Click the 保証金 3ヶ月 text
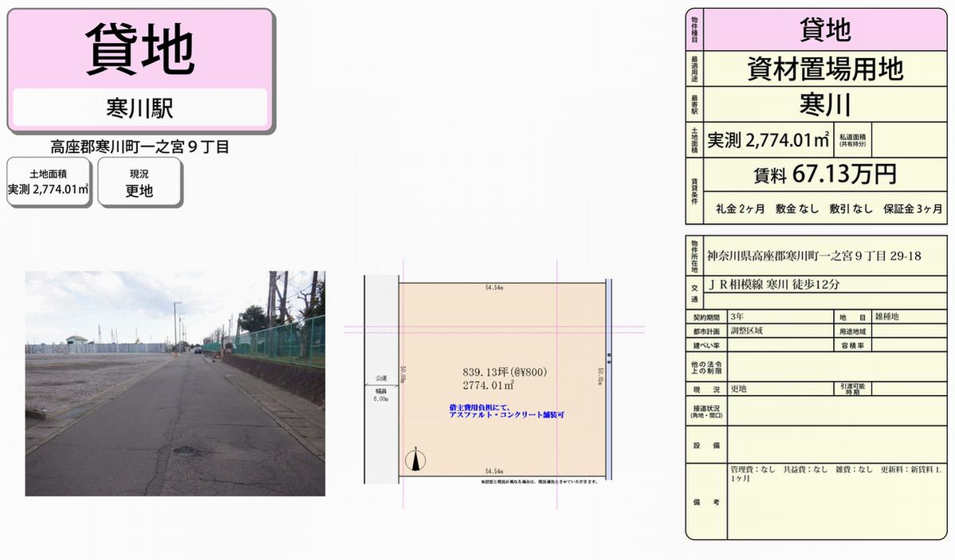This screenshot has height=560, width=955. pos(913,209)
